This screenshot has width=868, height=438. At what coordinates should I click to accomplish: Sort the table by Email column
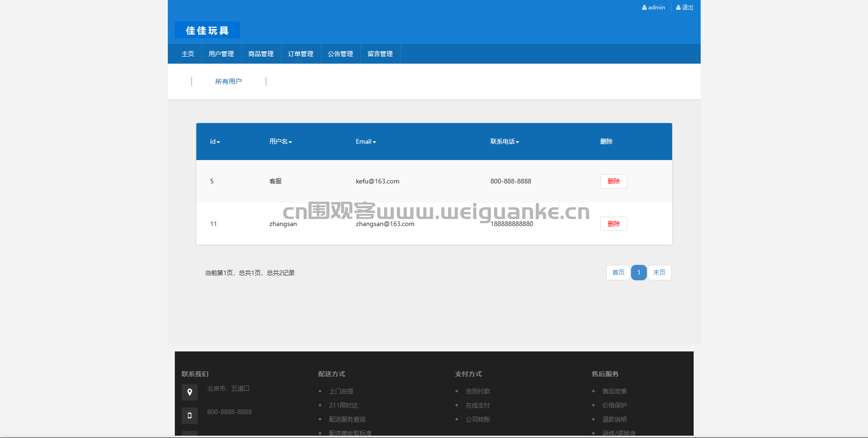366,141
